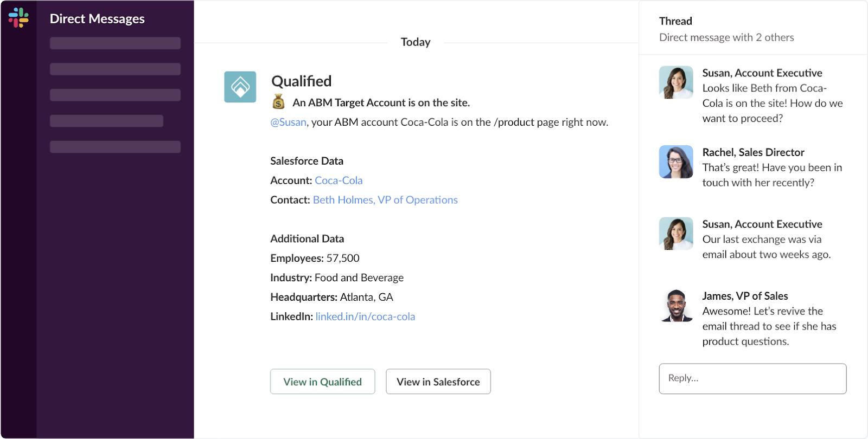Click into the Reply text field

[752, 378]
